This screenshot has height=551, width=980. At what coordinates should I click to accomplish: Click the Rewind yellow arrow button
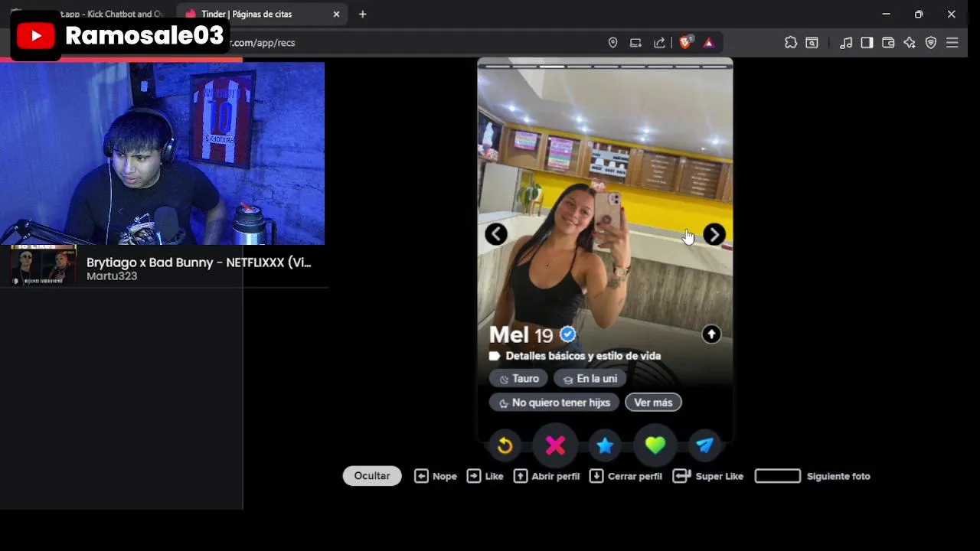[505, 445]
